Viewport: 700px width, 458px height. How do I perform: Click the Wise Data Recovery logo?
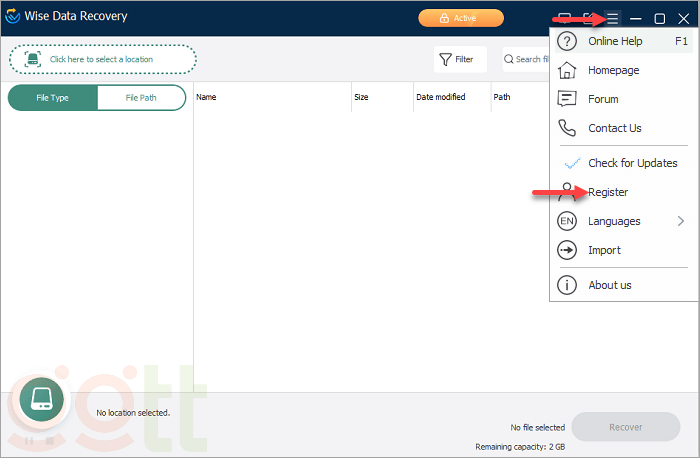14,18
